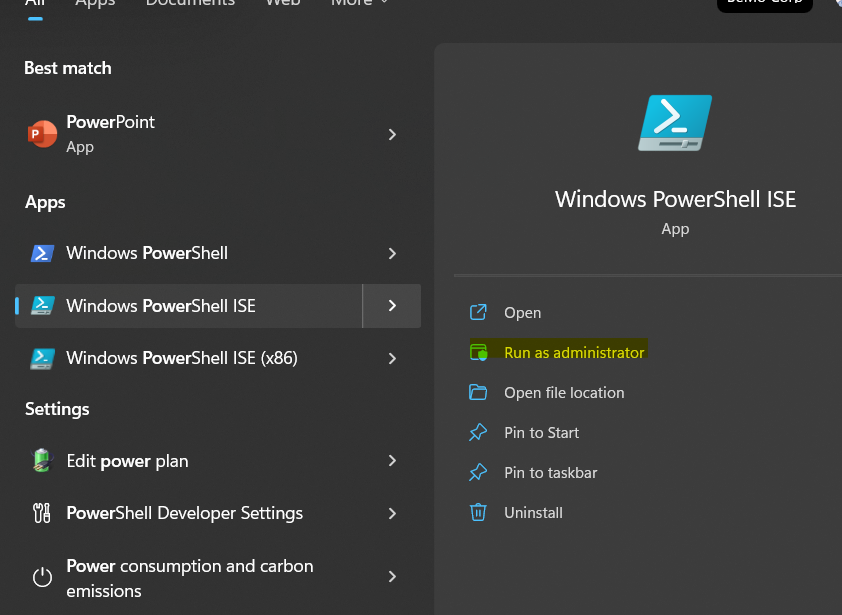Screen dimensions: 842x615
Task: Select Pin to Start
Action: tap(541, 432)
